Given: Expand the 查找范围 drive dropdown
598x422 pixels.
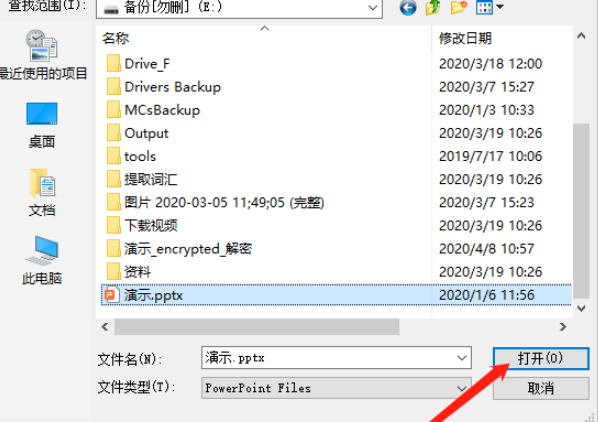Looking at the screenshot, I should coord(373,8).
